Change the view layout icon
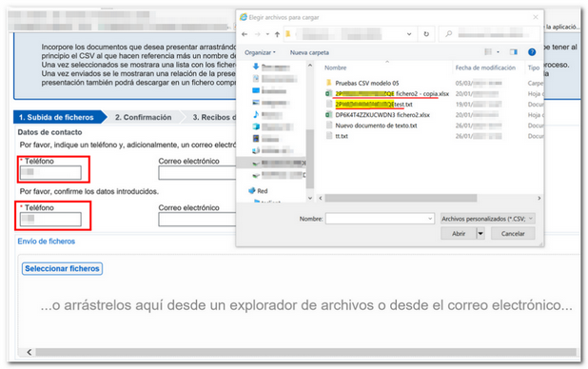588x369 pixels. coord(488,51)
